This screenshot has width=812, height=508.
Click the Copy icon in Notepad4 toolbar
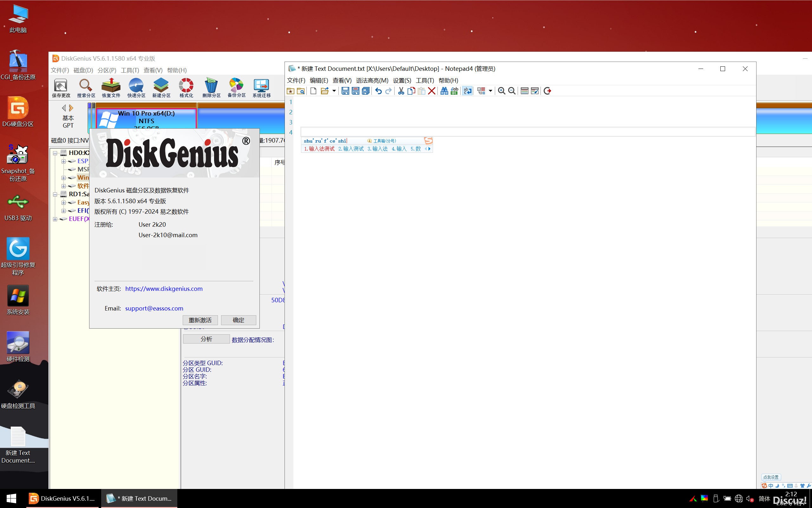point(411,91)
